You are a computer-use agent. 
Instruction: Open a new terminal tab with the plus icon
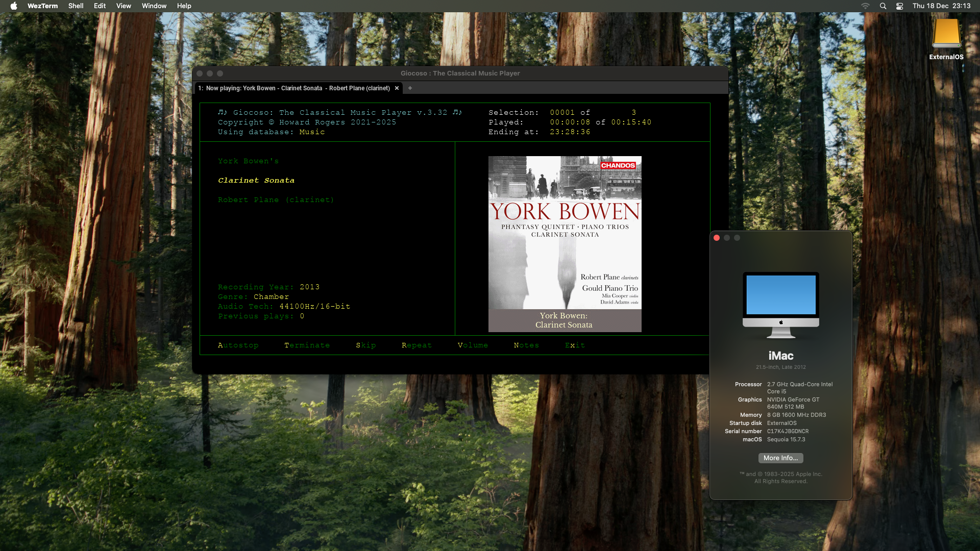[x=410, y=88]
